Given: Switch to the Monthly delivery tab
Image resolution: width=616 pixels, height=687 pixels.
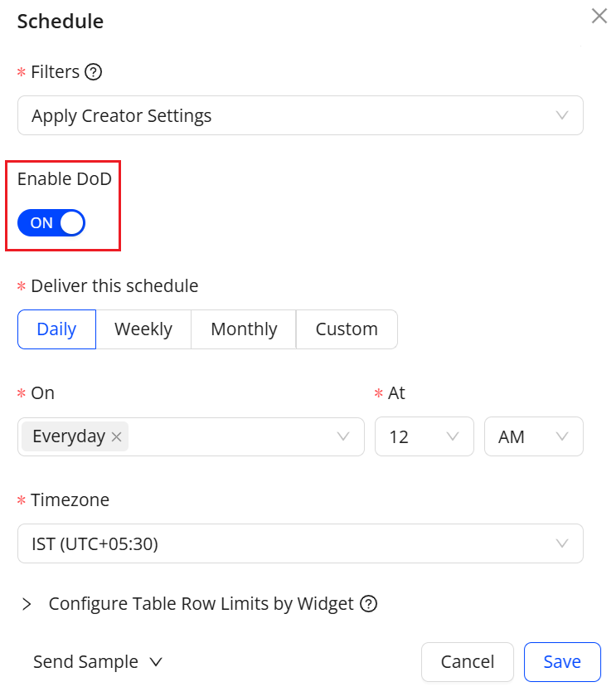Looking at the screenshot, I should click(x=244, y=329).
